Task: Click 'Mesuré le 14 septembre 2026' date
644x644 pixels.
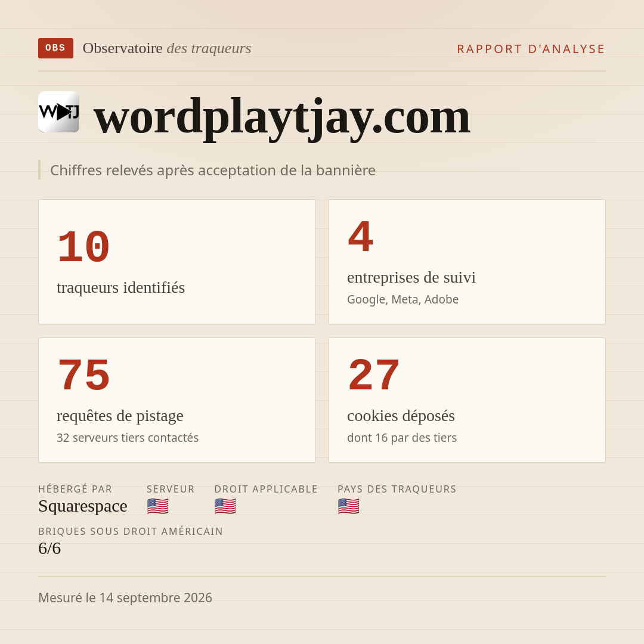Action: click(125, 597)
